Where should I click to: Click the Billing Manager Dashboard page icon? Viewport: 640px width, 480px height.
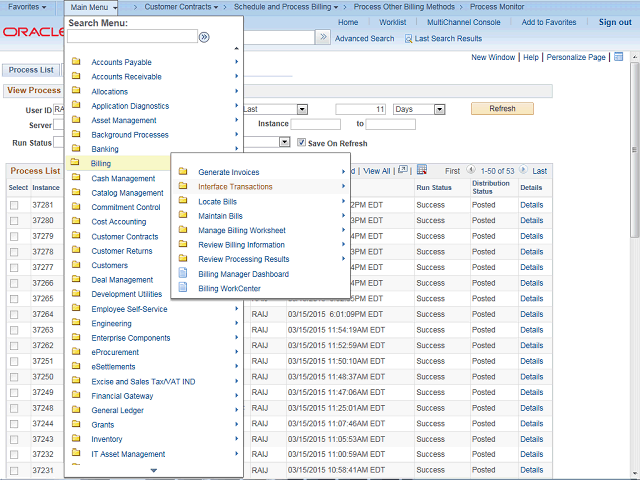pos(183,274)
